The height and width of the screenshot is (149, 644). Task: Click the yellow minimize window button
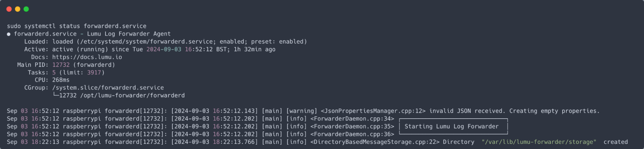(18, 9)
